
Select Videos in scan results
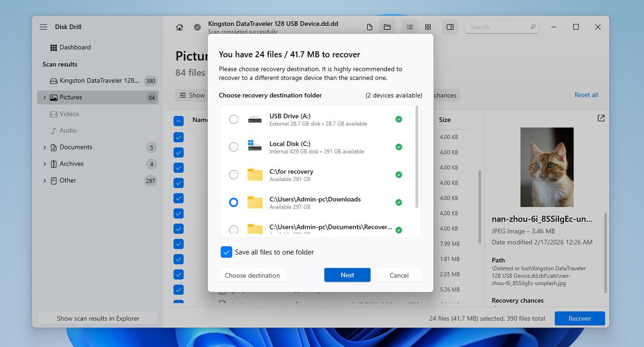(x=69, y=114)
